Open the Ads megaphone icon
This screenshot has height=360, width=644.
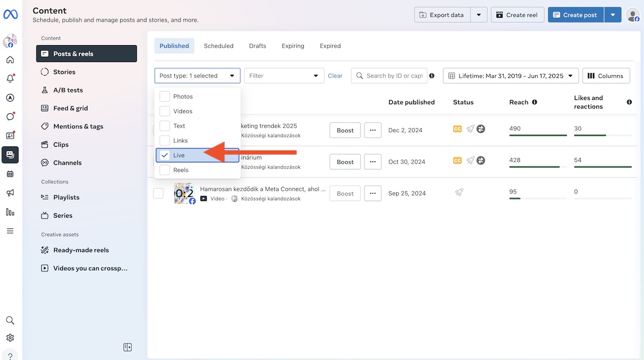[10, 193]
